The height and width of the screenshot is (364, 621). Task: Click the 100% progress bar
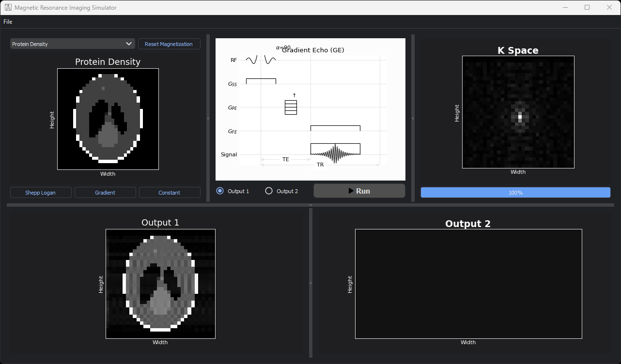(515, 193)
